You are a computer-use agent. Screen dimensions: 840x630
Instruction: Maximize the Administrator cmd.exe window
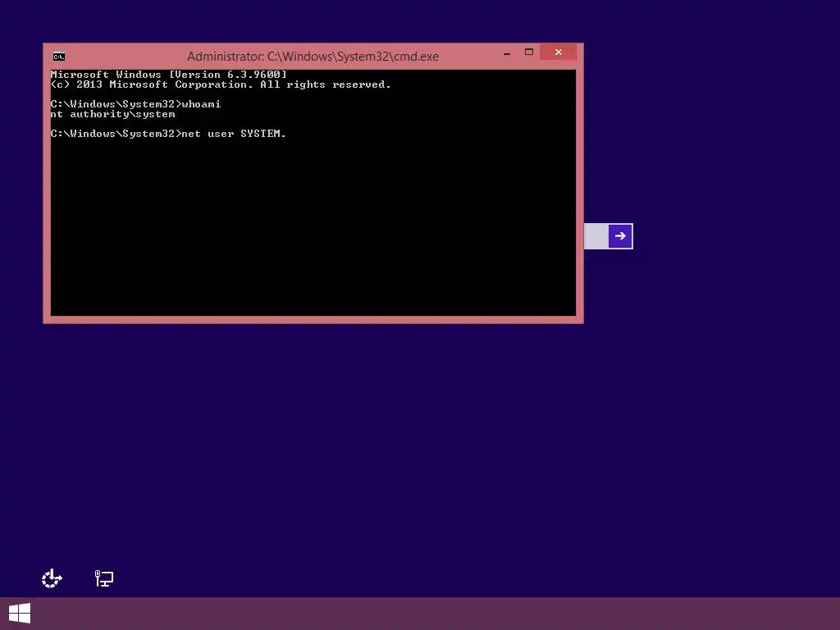point(529,52)
